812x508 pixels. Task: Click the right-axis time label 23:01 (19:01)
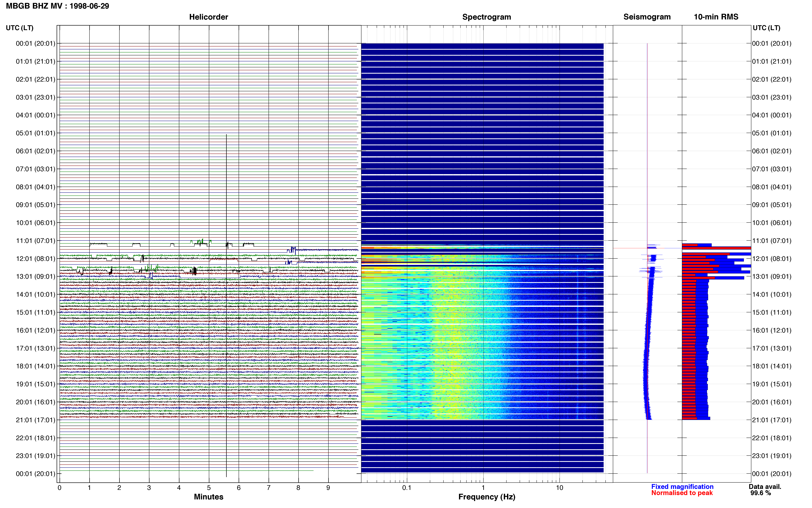[x=772, y=456]
